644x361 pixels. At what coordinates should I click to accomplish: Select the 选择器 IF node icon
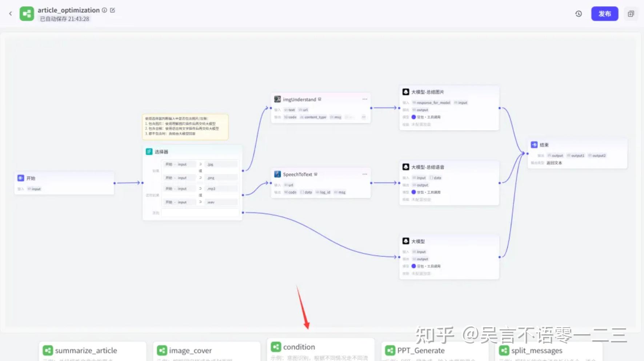149,152
